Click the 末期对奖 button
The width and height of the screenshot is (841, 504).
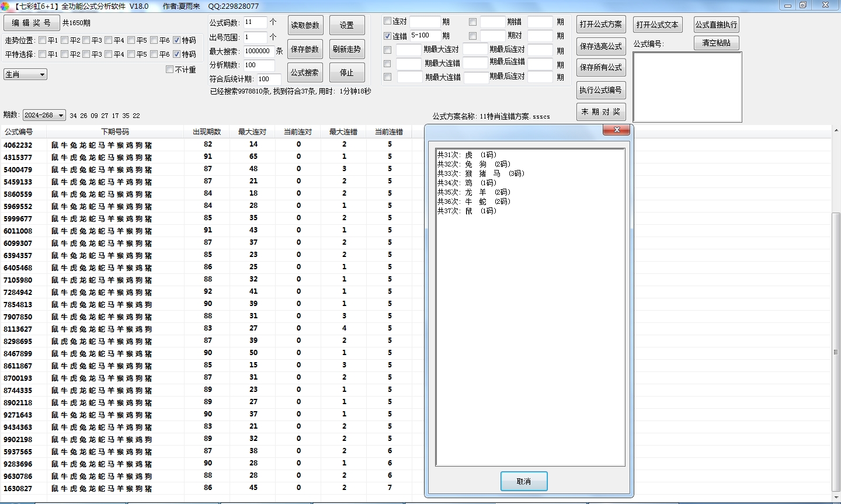point(600,112)
